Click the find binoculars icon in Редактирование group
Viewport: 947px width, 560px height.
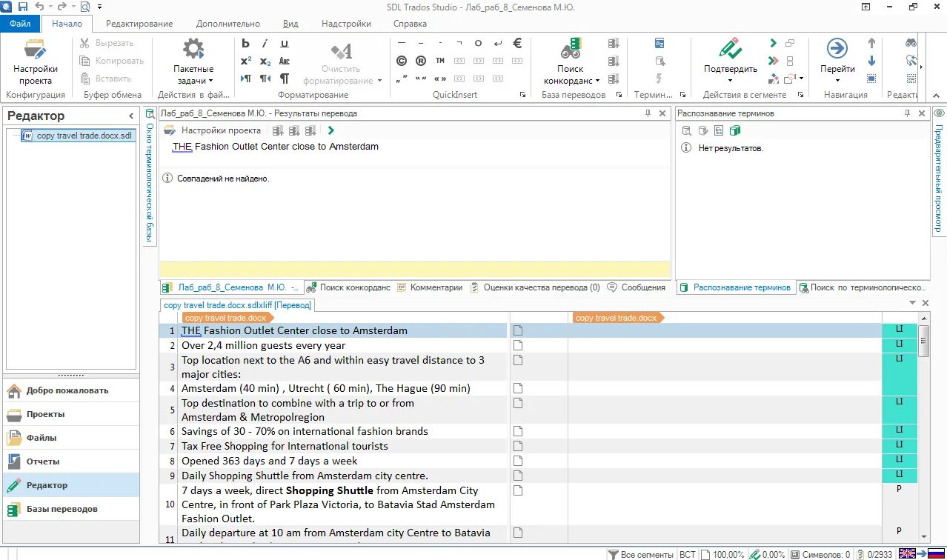pyautogui.click(x=911, y=43)
